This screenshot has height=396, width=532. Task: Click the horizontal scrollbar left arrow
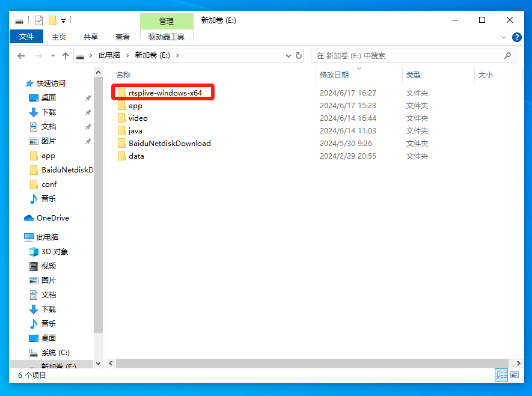tap(111, 363)
